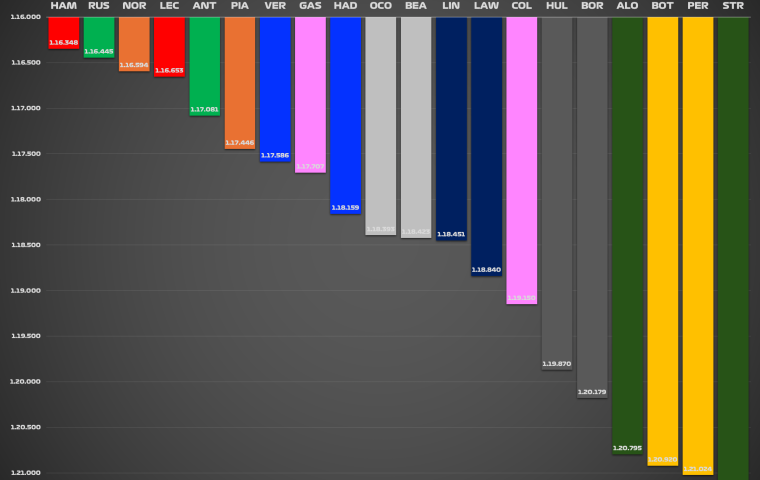Select the yellow BOT bar
Screen dimensions: 760x480
pos(662,230)
